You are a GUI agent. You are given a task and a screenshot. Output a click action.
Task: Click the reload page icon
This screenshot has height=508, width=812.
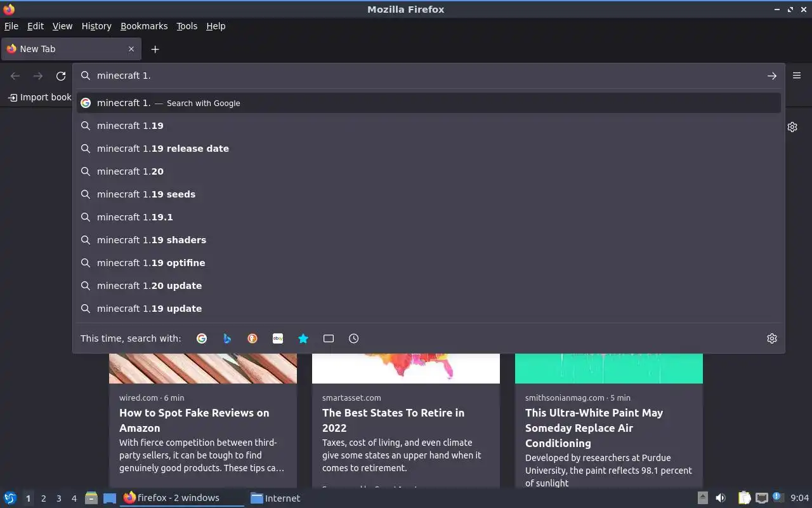[x=61, y=76]
